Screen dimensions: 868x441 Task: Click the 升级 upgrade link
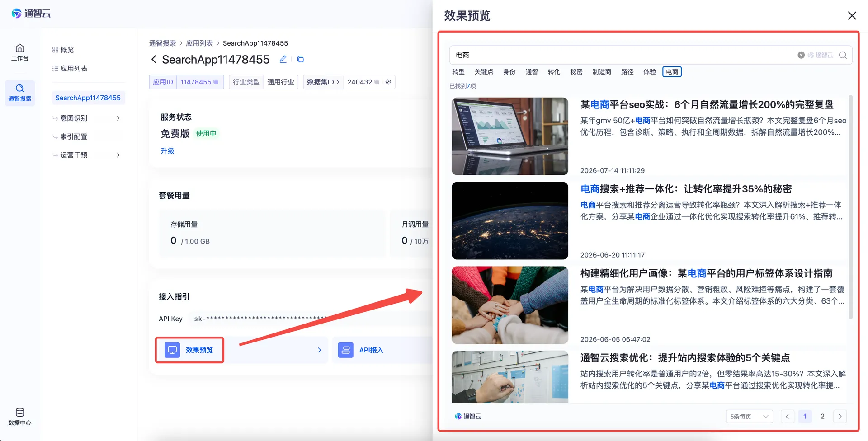(x=167, y=151)
